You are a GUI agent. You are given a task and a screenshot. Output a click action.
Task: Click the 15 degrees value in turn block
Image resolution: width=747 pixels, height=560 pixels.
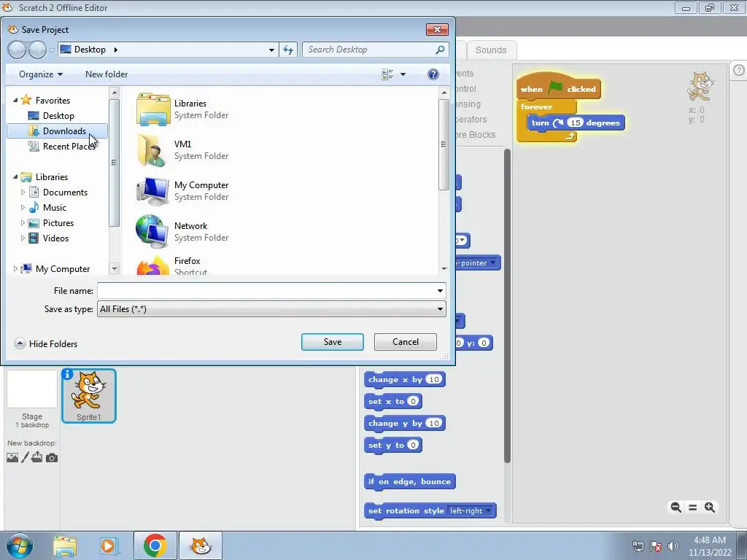[576, 122]
